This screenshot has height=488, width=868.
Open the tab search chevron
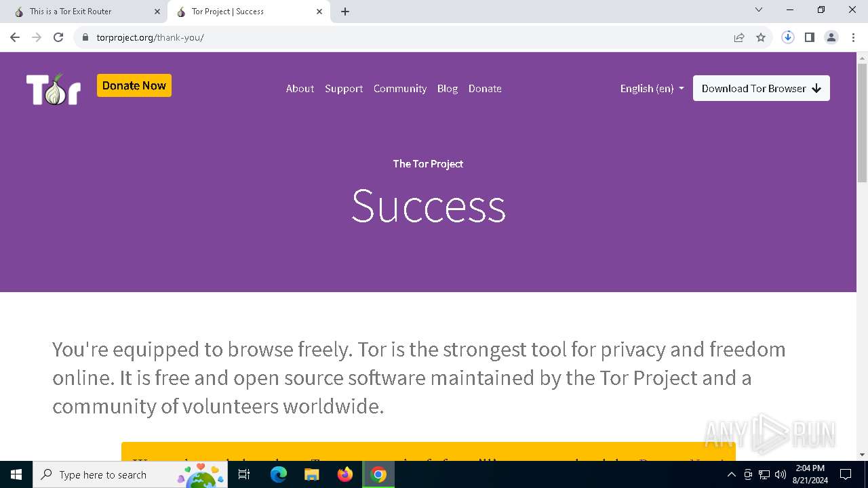coord(759,9)
